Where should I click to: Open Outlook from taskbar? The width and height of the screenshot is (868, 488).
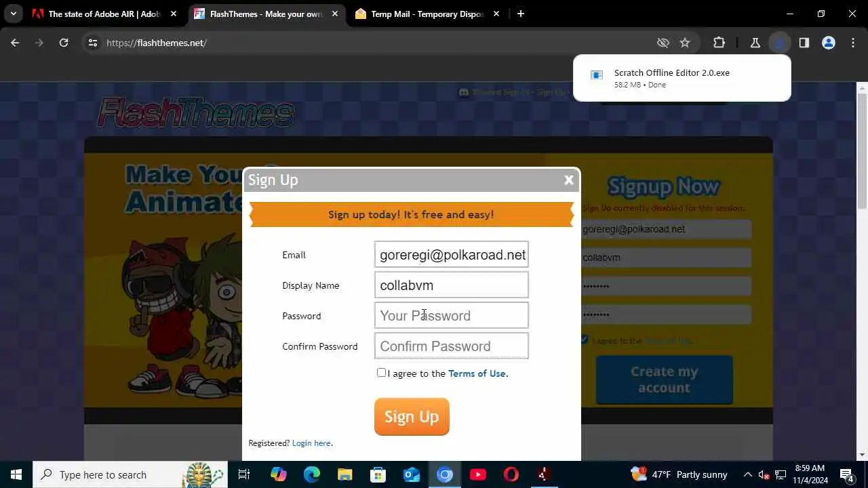click(412, 474)
